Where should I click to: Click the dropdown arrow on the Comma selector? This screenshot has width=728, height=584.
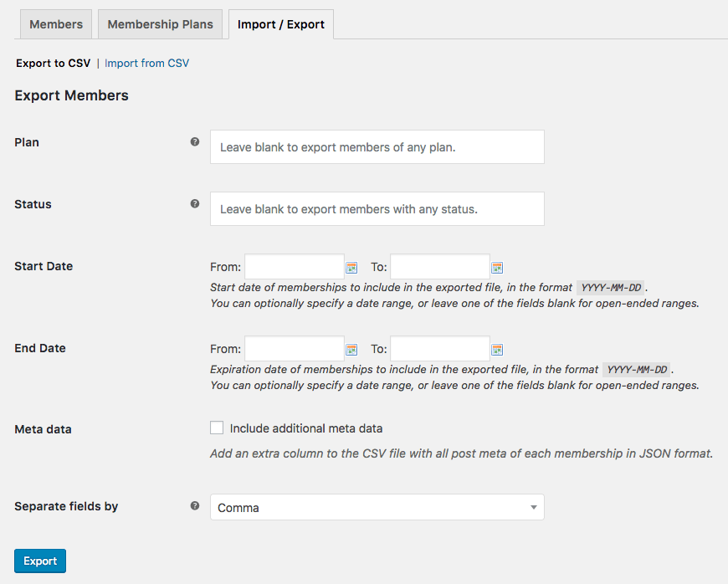(534, 506)
